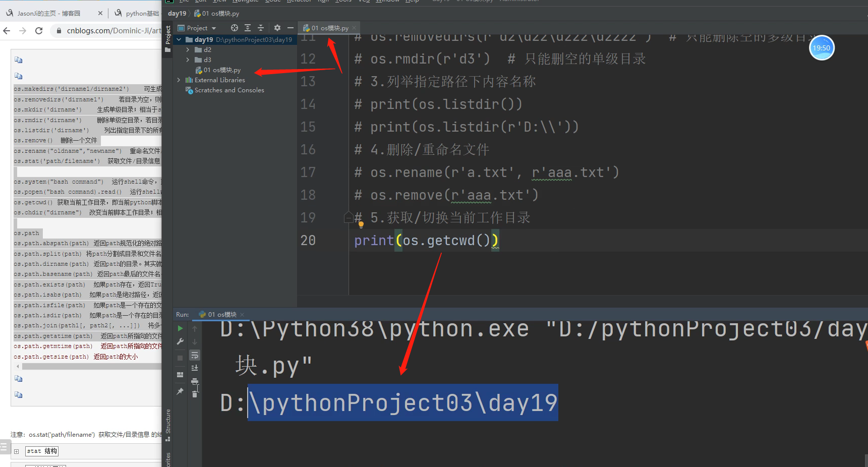The height and width of the screenshot is (467, 868).
Task: Close the '01 os模块' Run tab
Action: pos(242,315)
